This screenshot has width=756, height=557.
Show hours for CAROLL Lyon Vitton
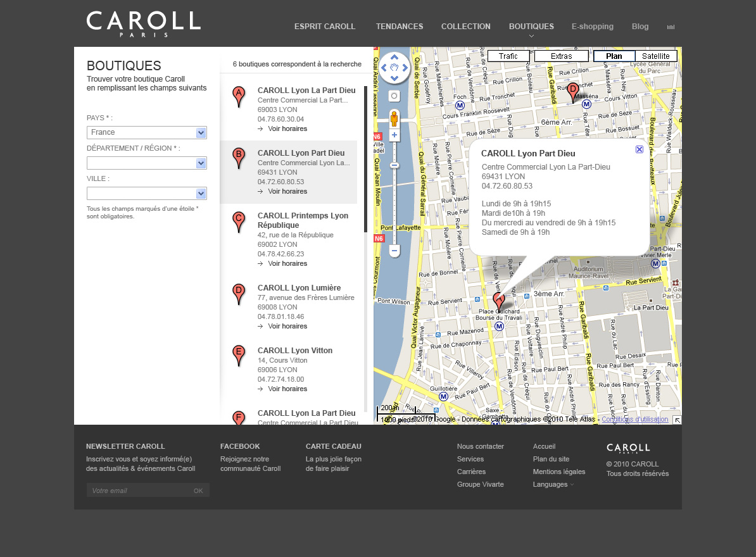click(282, 389)
